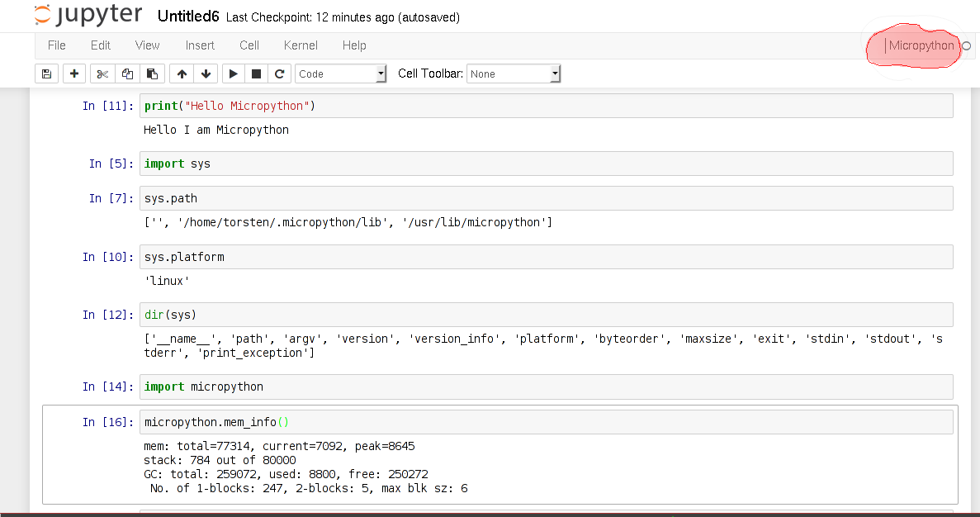Click into the import sys cell
The image size is (980, 517).
tap(547, 164)
